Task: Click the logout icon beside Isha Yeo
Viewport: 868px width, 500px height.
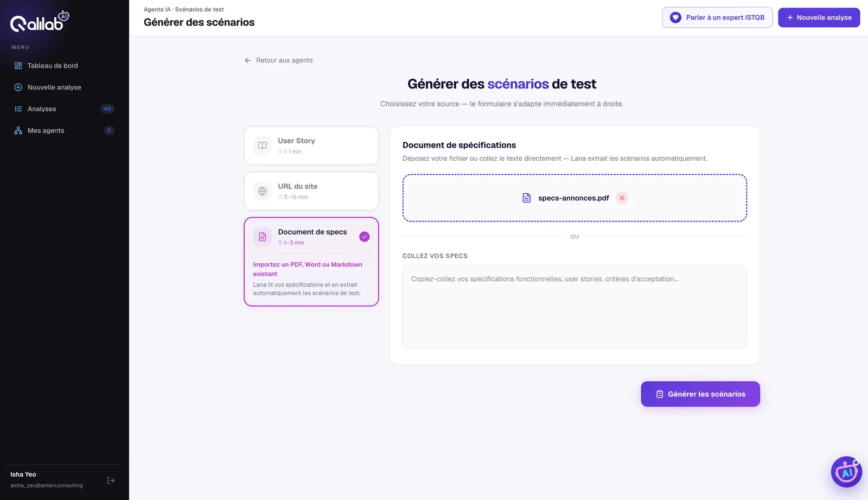Action: [x=111, y=480]
